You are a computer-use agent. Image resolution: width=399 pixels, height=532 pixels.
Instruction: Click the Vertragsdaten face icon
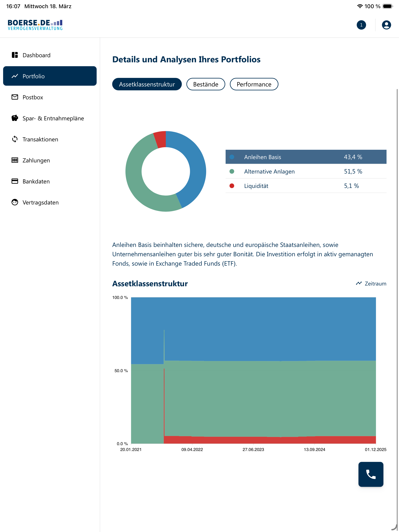pos(15,202)
